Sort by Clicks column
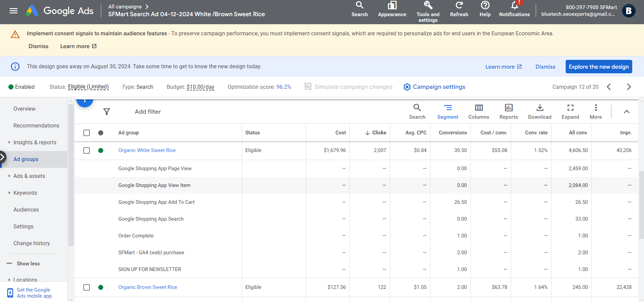 tap(376, 133)
